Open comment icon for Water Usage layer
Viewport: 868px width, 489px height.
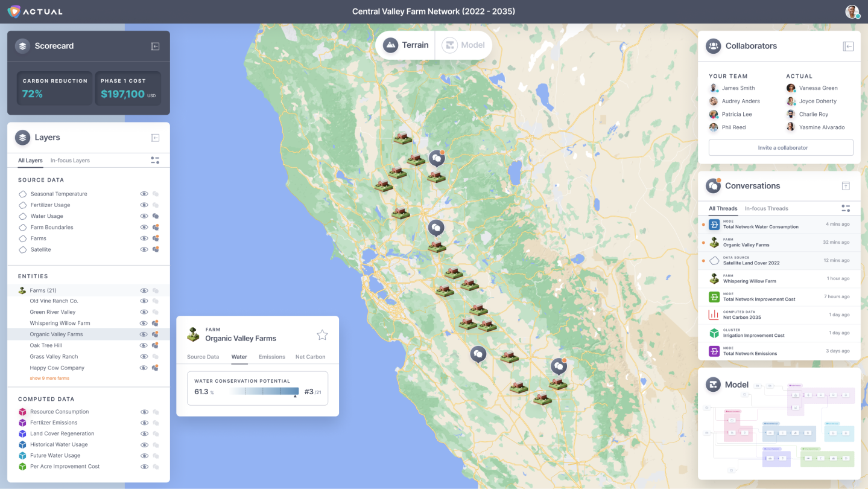pyautogui.click(x=156, y=216)
